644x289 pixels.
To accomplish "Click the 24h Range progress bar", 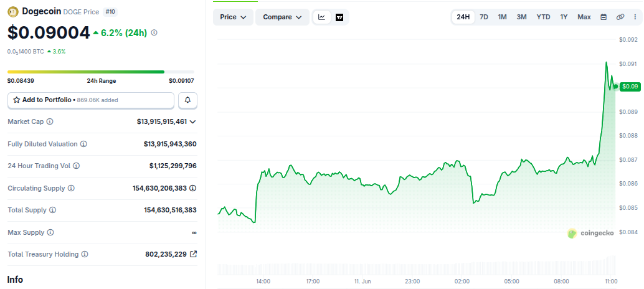I will tap(101, 72).
